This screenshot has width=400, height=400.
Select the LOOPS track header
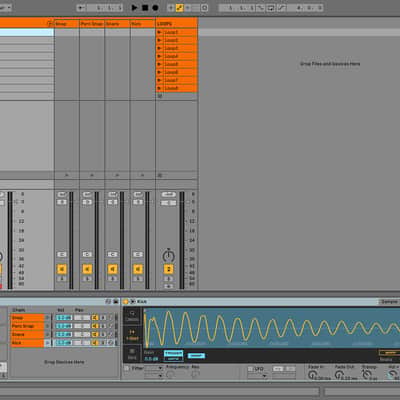click(x=177, y=24)
